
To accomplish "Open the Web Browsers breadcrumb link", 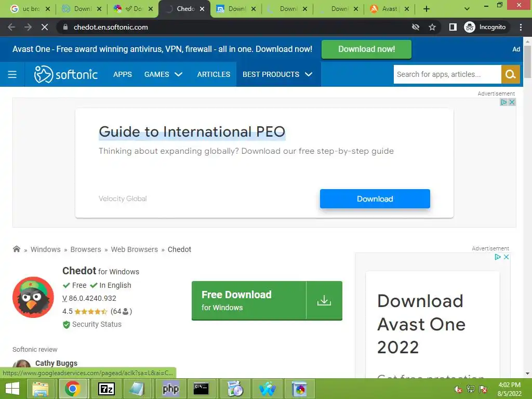I will pyautogui.click(x=135, y=249).
